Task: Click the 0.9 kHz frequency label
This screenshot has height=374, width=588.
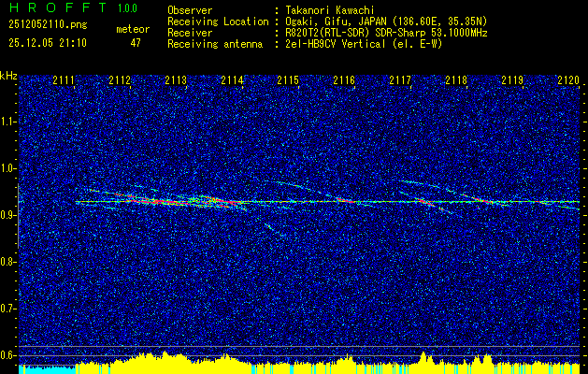Action: (7, 215)
